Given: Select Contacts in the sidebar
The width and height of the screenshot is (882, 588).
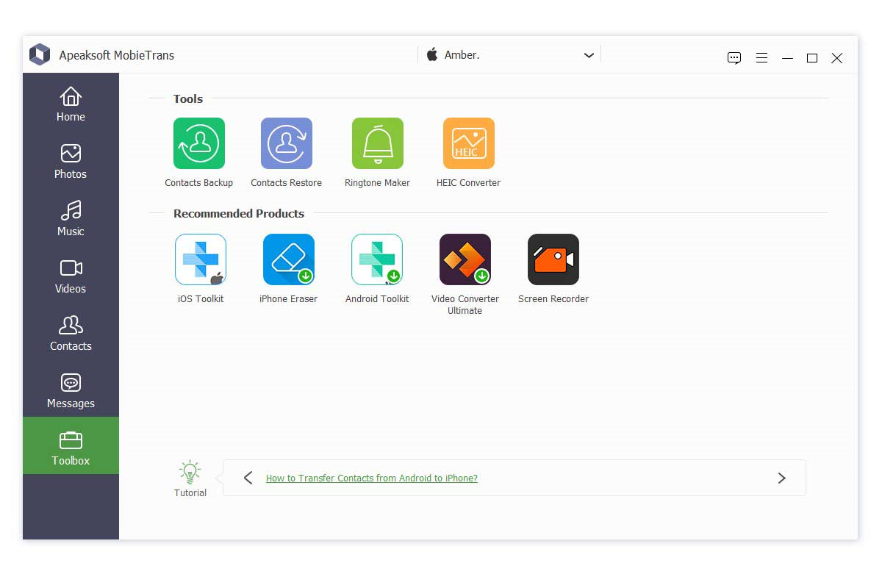Looking at the screenshot, I should tap(71, 334).
